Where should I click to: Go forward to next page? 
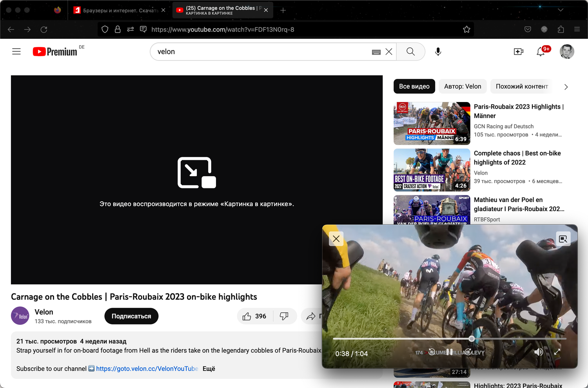pyautogui.click(x=27, y=29)
